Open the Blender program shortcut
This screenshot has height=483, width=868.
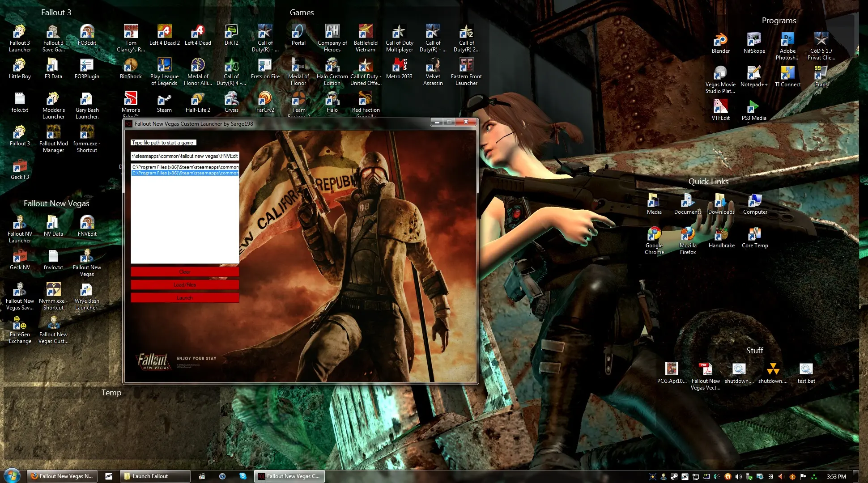(720, 43)
